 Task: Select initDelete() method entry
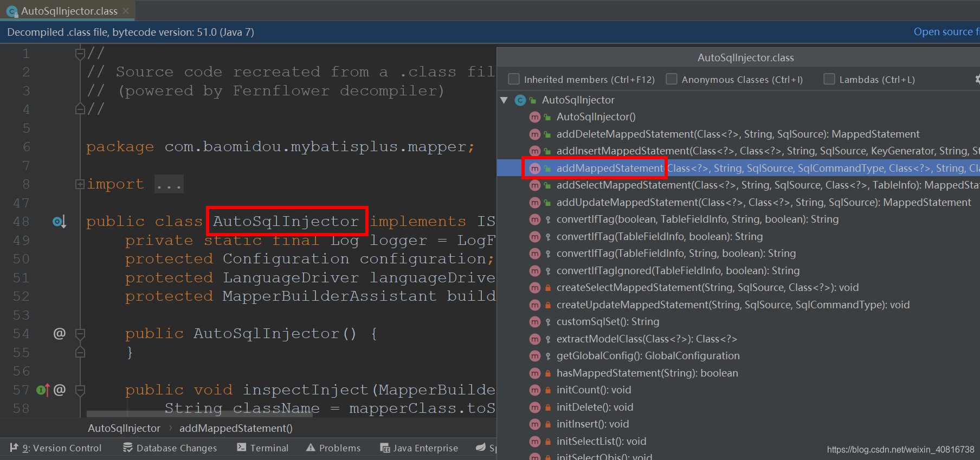[595, 407]
